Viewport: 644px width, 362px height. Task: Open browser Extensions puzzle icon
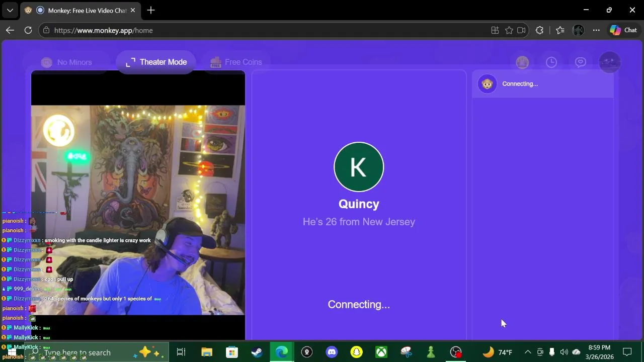[540, 30]
